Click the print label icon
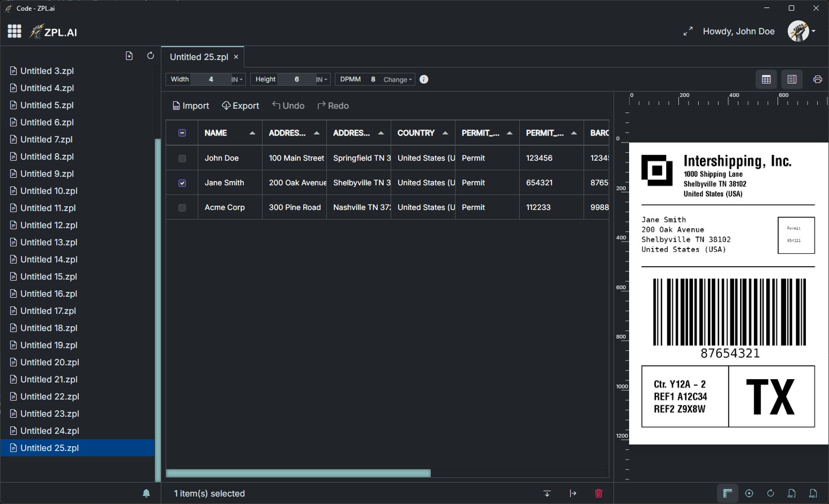The height and width of the screenshot is (504, 829). tap(817, 79)
